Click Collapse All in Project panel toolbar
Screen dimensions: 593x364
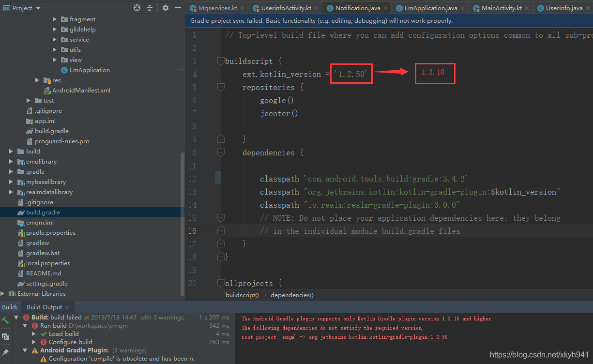click(150, 8)
